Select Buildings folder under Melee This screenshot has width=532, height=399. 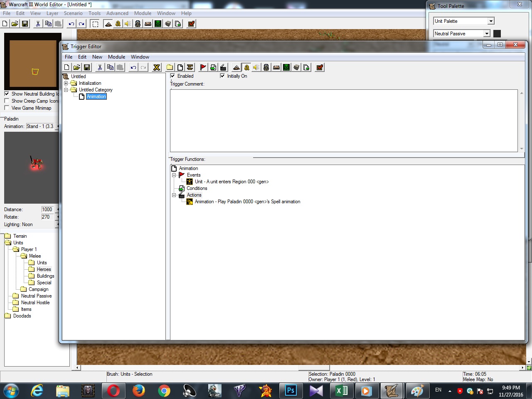point(45,276)
